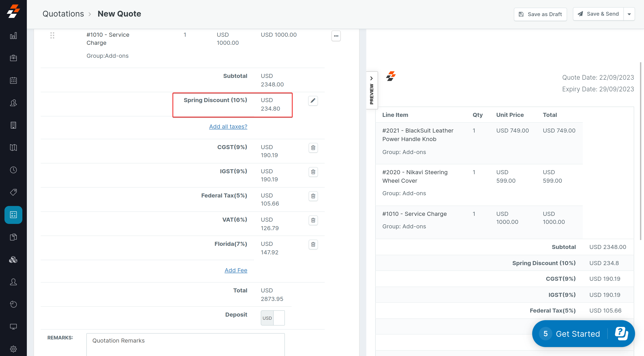Click Save as Draft button
644x356 pixels.
tap(540, 14)
